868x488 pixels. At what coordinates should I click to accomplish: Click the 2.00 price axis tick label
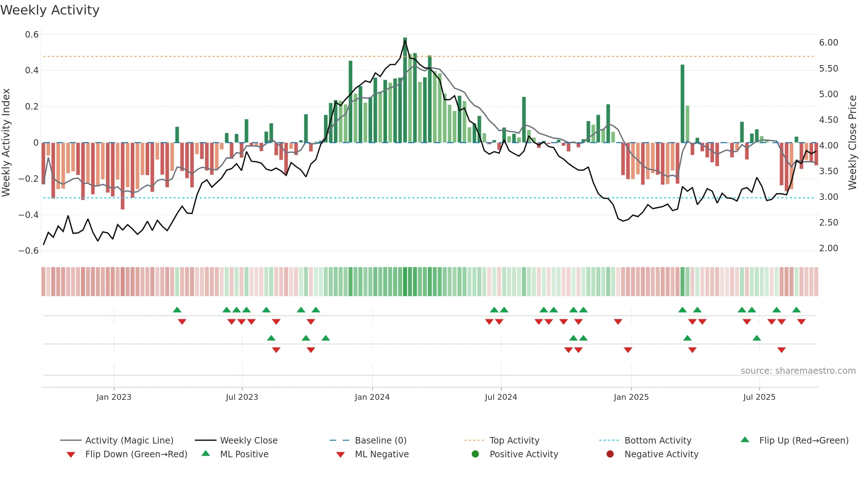pyautogui.click(x=829, y=248)
